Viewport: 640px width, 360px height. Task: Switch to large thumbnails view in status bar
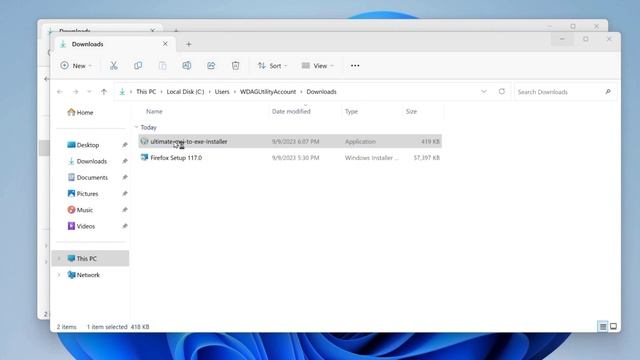(613, 327)
